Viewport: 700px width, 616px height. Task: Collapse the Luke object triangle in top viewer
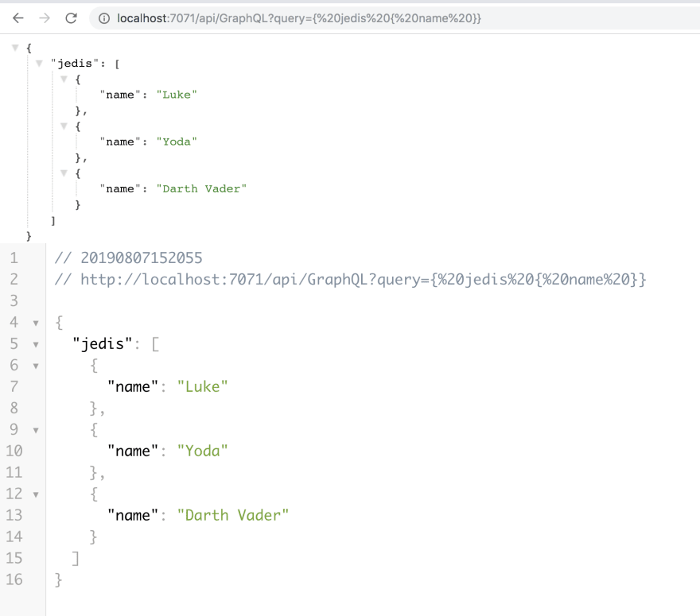tap(64, 79)
